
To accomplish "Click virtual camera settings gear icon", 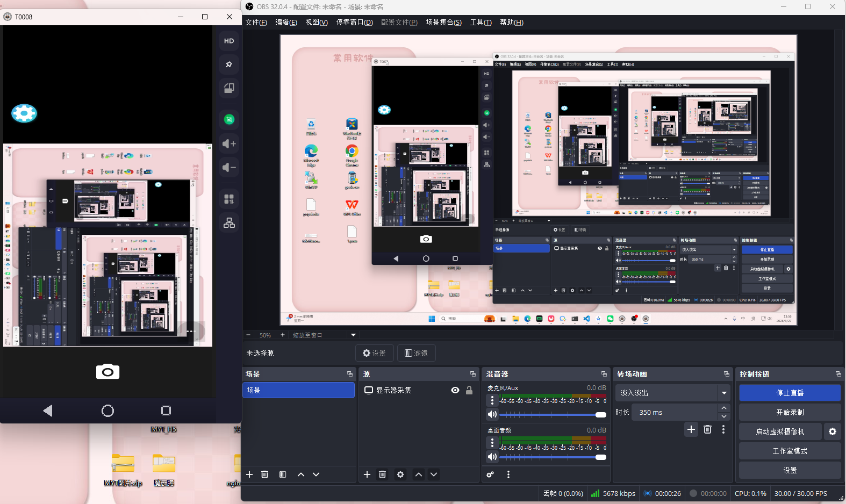I will coord(833,431).
